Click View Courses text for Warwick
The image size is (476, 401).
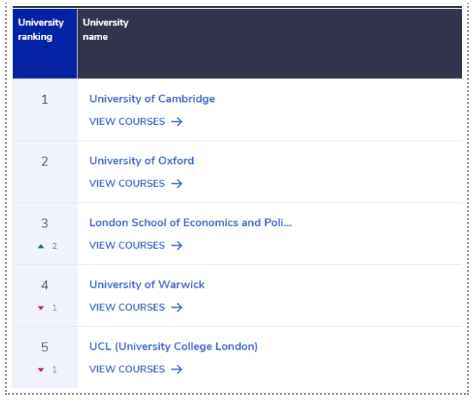[x=127, y=307]
